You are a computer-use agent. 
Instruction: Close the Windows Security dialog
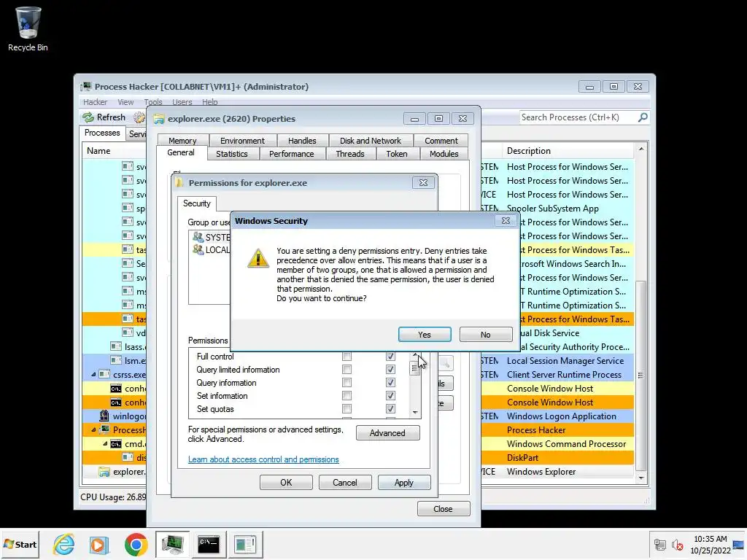[506, 220]
